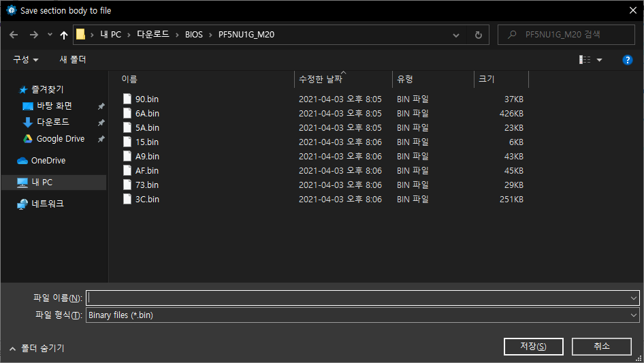The height and width of the screenshot is (363, 644).
Task: Select 즐겨찾기 in navigation pane
Action: point(47,89)
